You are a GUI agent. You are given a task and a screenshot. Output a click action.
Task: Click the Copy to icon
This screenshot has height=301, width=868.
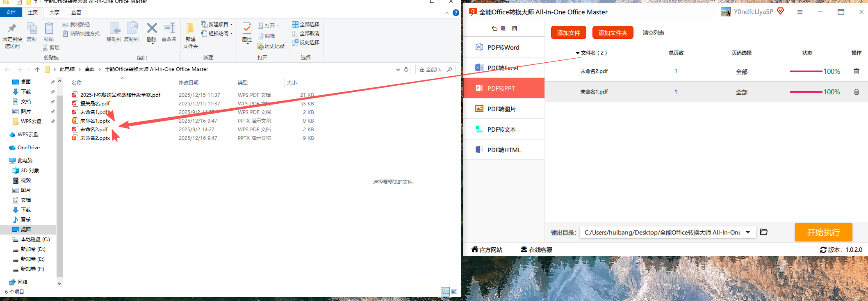132,28
